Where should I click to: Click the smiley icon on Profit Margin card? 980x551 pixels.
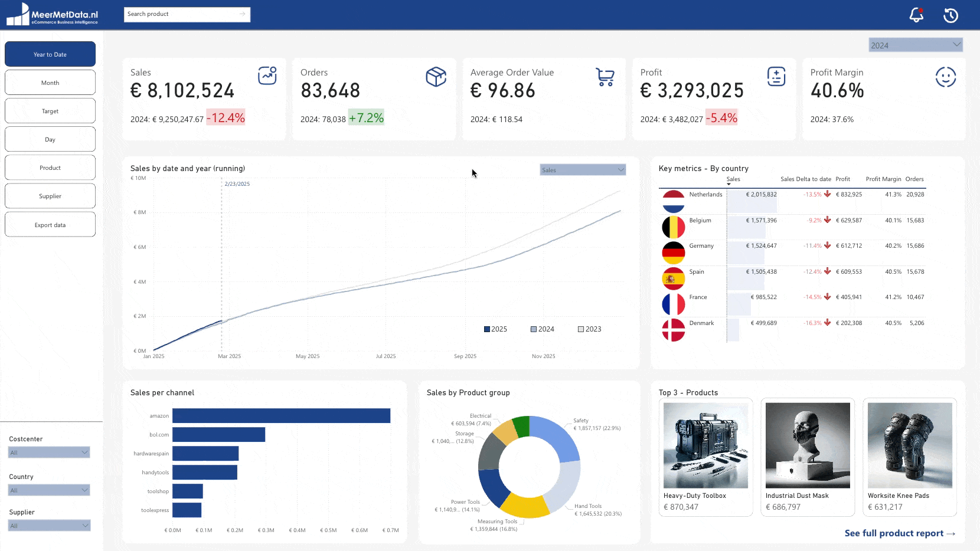(946, 77)
